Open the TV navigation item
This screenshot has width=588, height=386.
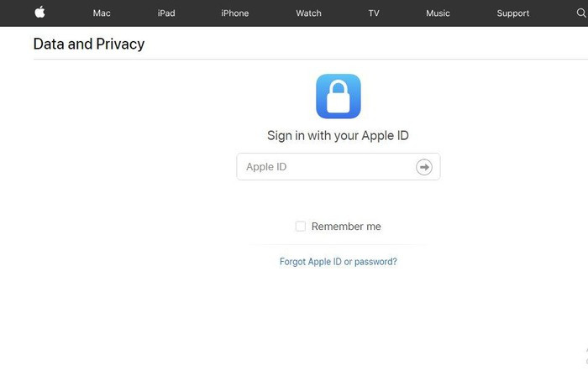374,13
